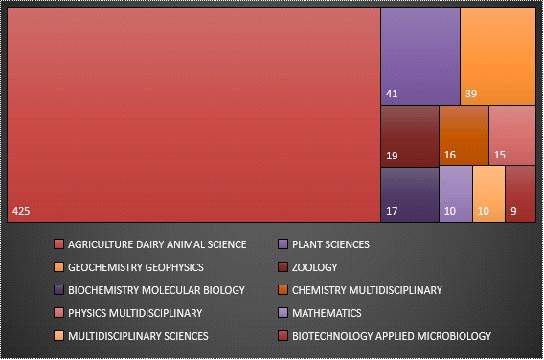This screenshot has width=544, height=360.
Task: Click the Biochemistry Molecular Biology legend swatch
Action: pyautogui.click(x=59, y=290)
